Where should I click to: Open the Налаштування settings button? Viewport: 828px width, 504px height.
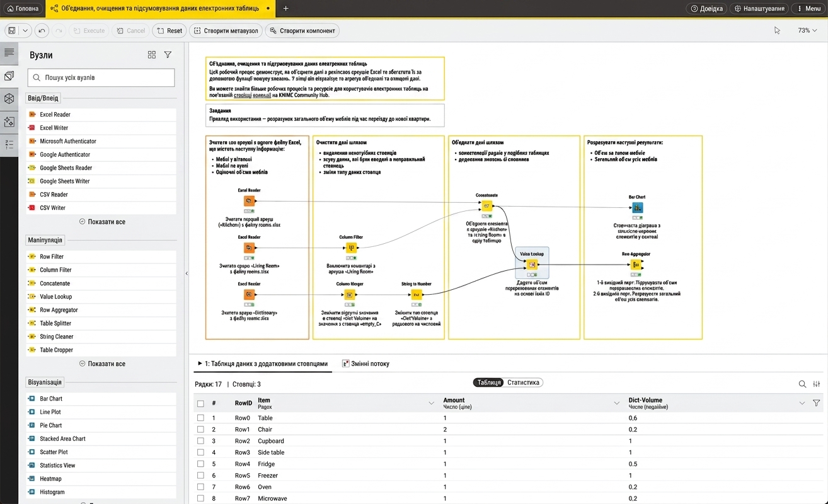coord(759,9)
